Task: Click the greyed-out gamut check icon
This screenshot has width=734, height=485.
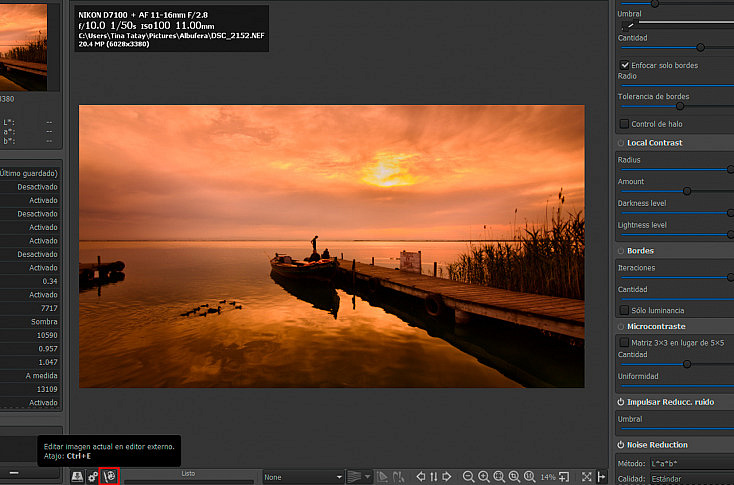Action: pyautogui.click(x=398, y=477)
